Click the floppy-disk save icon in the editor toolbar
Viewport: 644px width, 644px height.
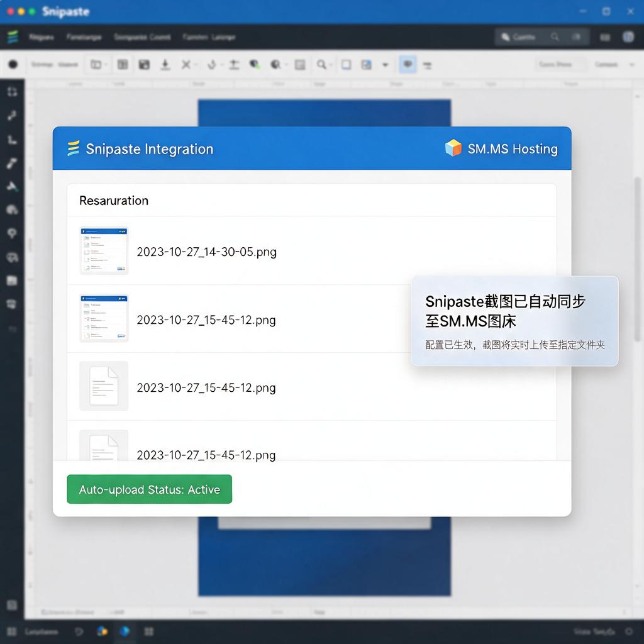tap(144, 65)
